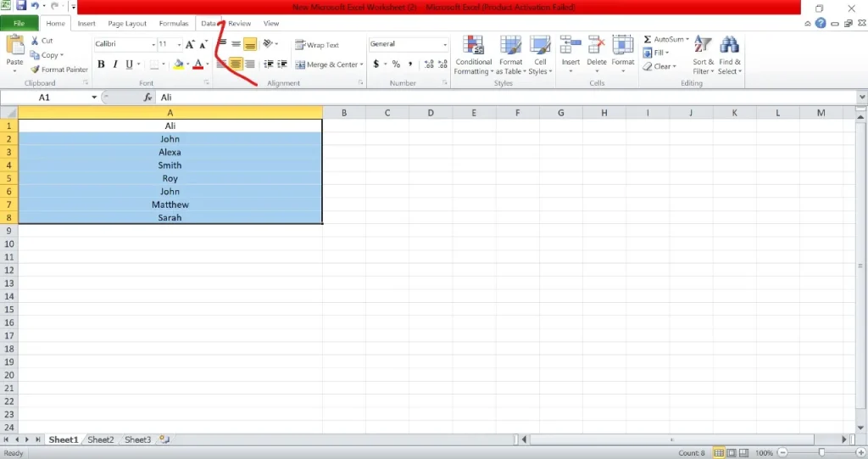Apply the red font color
Image resolution: width=868 pixels, height=459 pixels.
198,64
